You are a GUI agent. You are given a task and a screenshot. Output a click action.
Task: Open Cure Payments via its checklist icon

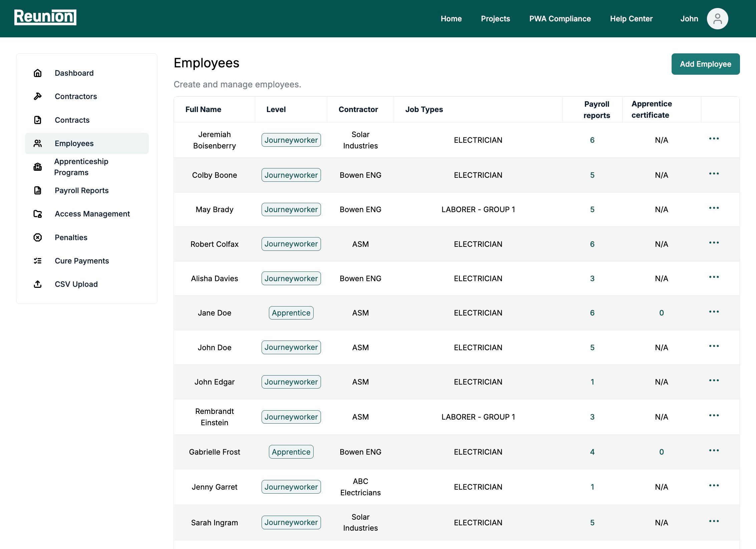(x=37, y=260)
